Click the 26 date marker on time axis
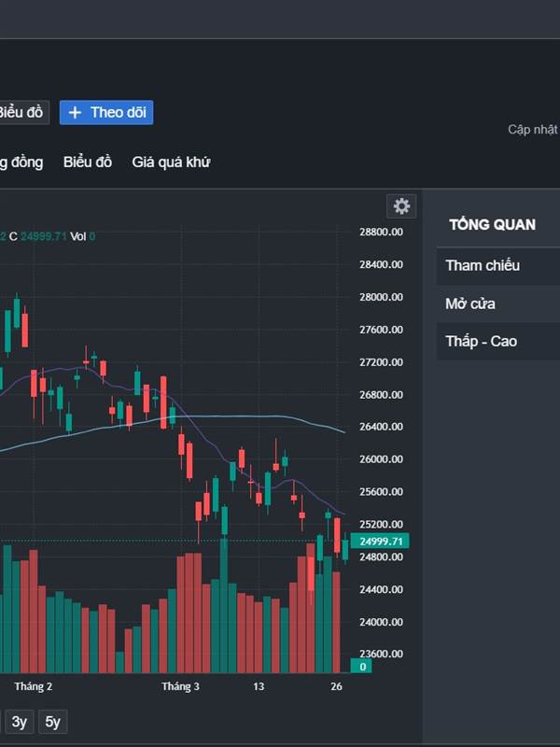The height and width of the screenshot is (747, 560). coord(336,686)
